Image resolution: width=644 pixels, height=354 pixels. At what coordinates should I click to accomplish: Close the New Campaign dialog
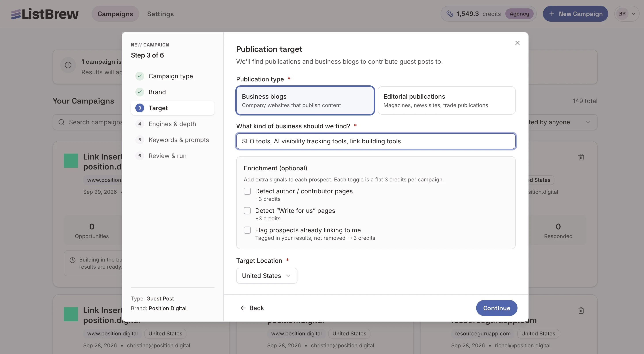[517, 43]
